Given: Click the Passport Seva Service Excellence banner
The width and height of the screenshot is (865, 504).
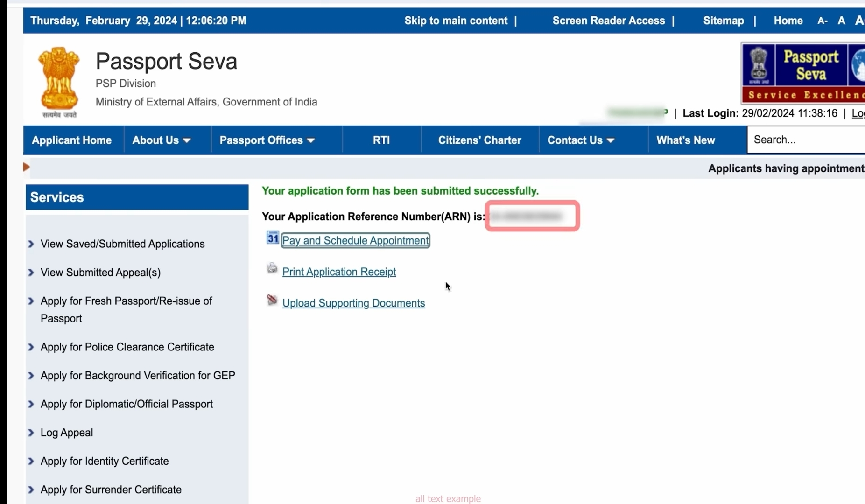Looking at the screenshot, I should point(803,73).
